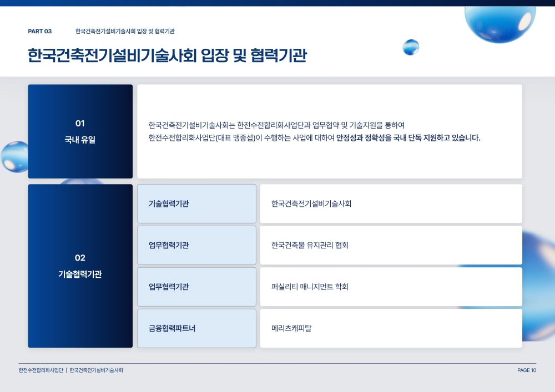Select the 퍼실리티 매니지먼트 학회 entry
The height and width of the screenshot is (392, 555).
[x=310, y=287]
